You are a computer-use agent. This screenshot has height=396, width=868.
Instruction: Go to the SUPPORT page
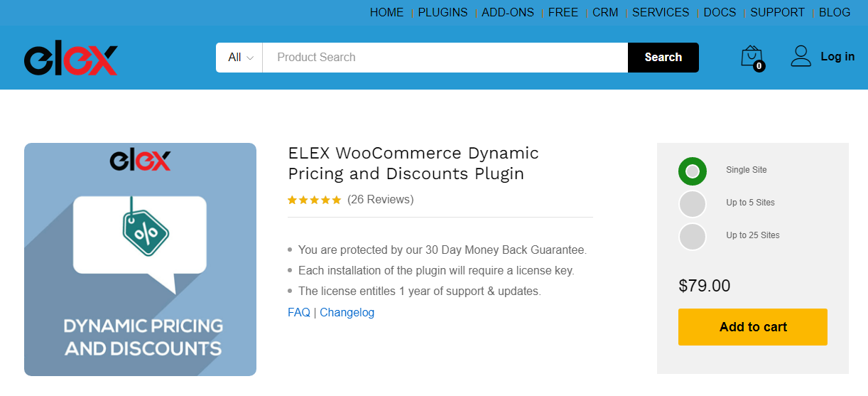pyautogui.click(x=777, y=13)
